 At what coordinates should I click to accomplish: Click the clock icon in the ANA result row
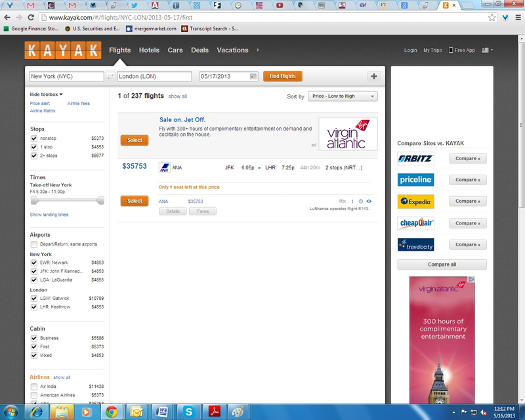click(x=360, y=201)
